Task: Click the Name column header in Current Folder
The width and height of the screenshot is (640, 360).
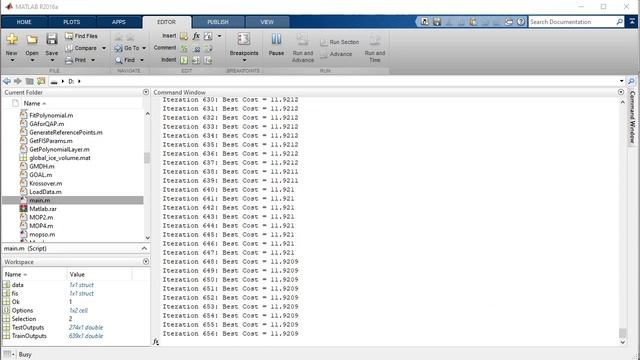Action: [35, 103]
